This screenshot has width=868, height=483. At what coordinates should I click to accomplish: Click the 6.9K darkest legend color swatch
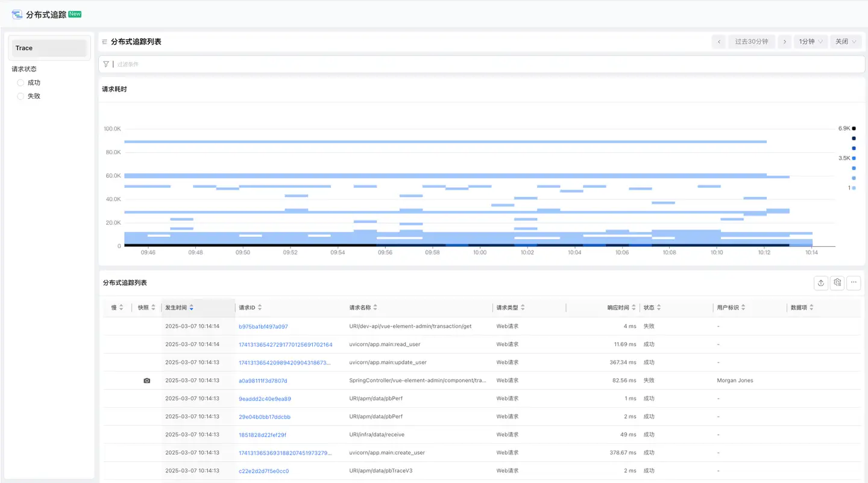coord(854,128)
